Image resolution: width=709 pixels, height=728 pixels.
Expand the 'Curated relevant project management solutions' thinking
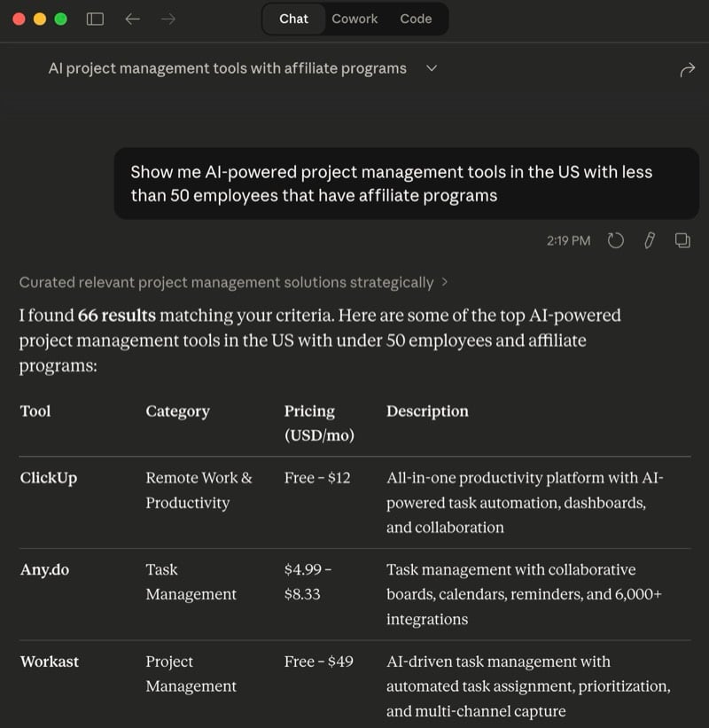coord(233,282)
